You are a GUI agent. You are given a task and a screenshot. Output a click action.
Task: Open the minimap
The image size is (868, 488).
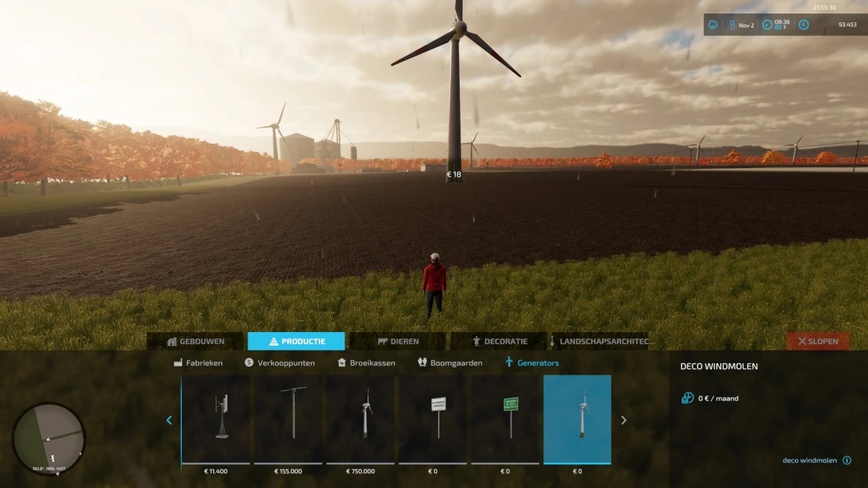tap(49, 439)
